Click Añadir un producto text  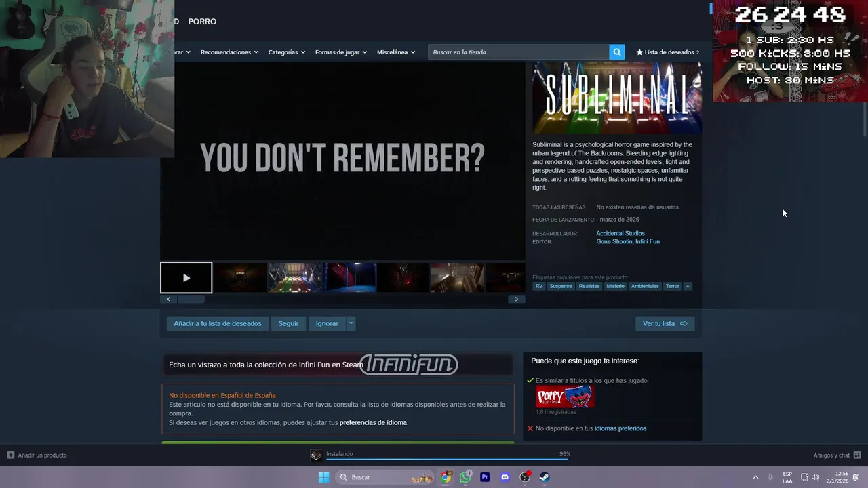(x=43, y=455)
